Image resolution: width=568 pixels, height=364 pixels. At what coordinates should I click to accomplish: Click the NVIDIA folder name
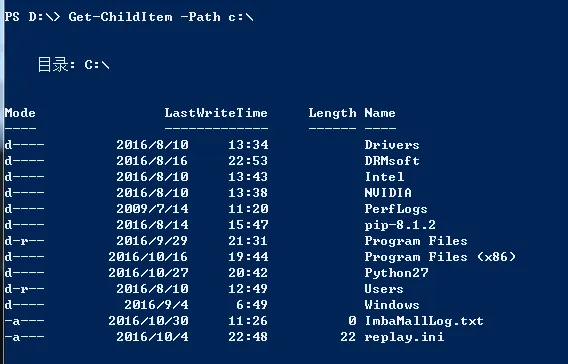point(388,193)
